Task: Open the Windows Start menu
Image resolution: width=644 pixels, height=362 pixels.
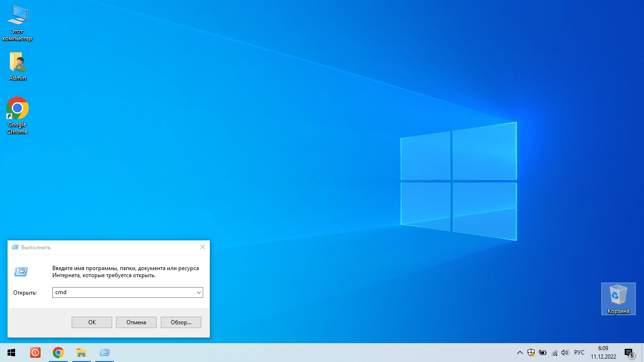Action: click(11, 353)
